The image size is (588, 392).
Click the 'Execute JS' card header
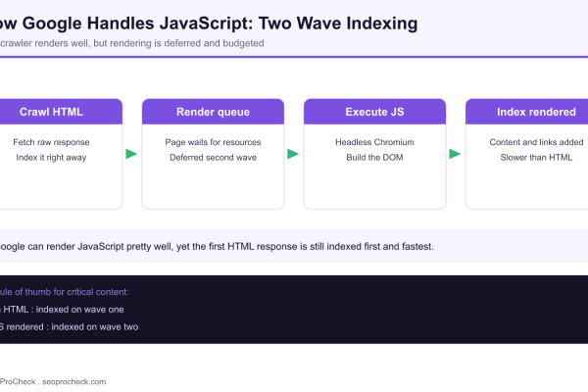374,112
